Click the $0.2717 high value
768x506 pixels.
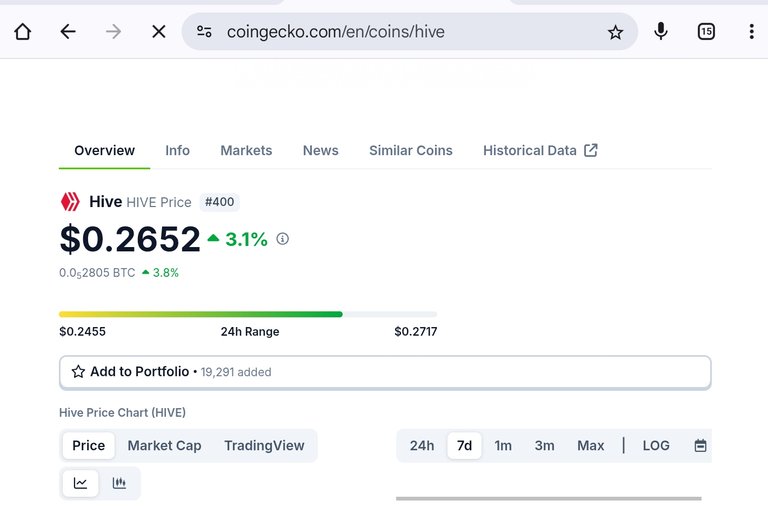coord(416,332)
